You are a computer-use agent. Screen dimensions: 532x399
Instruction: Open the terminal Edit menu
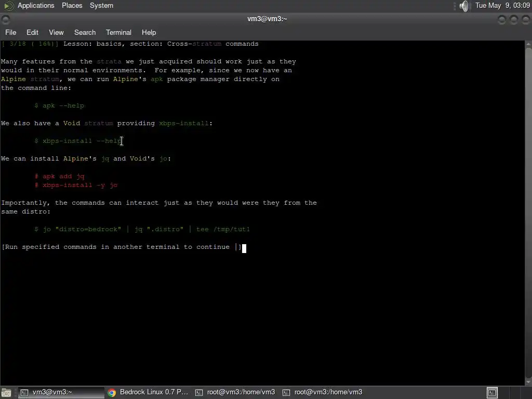coord(32,32)
